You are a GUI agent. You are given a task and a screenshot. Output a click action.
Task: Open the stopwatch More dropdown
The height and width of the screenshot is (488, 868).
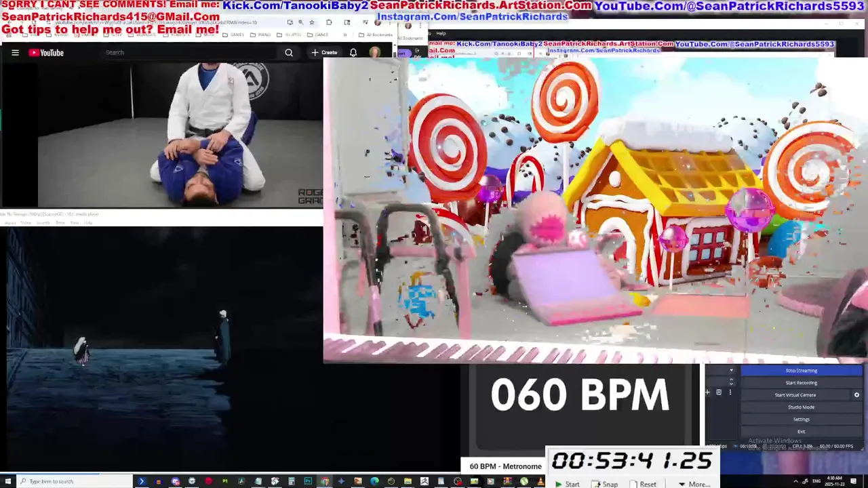pos(694,484)
